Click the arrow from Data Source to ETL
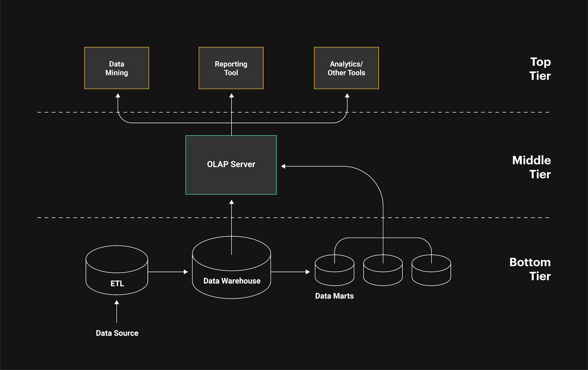The image size is (588, 370). (x=117, y=312)
